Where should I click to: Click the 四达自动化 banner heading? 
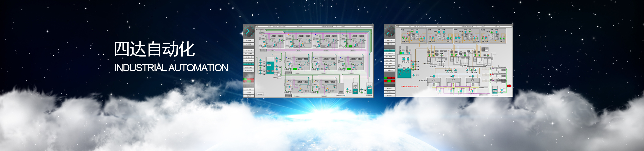coord(154,49)
